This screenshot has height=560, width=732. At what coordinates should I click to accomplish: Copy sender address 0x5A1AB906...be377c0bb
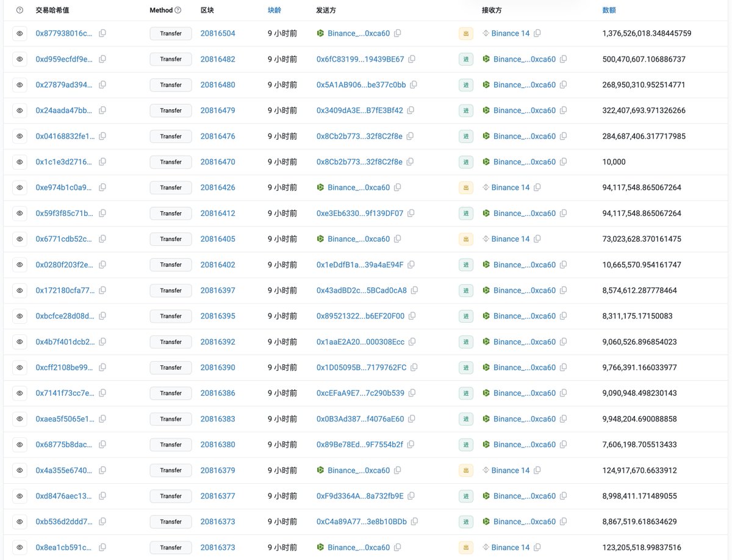coord(414,85)
